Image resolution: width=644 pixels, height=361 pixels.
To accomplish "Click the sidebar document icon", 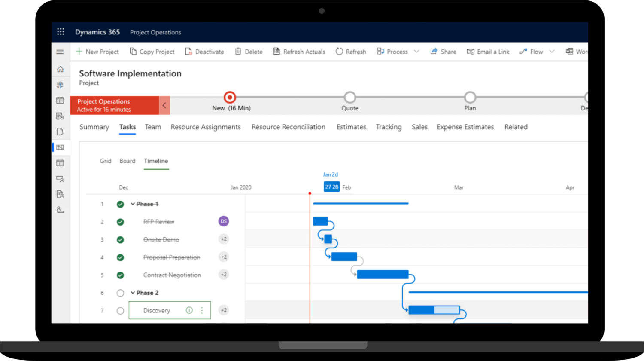I will 60,132.
